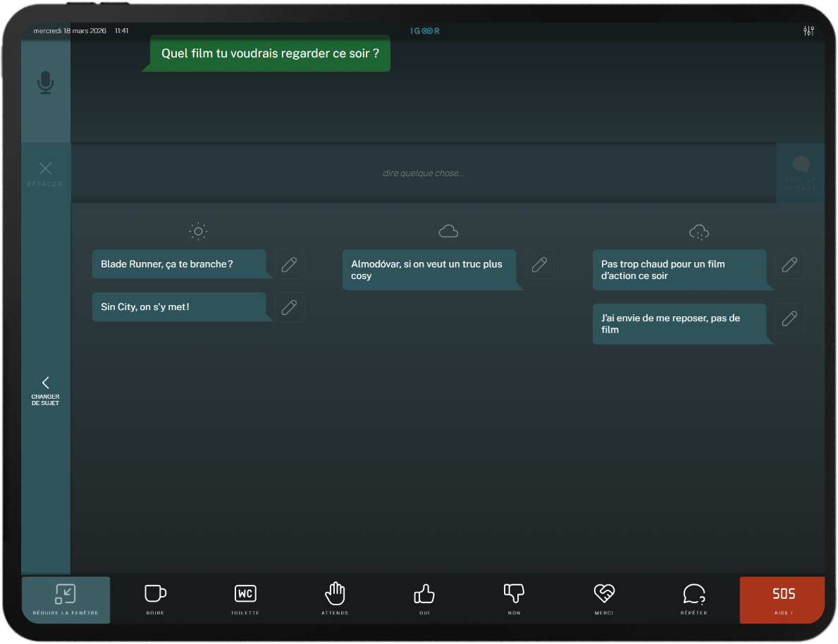838x644 pixels.
Task: Say Boire with the cup icon
Action: pyautogui.click(x=156, y=600)
